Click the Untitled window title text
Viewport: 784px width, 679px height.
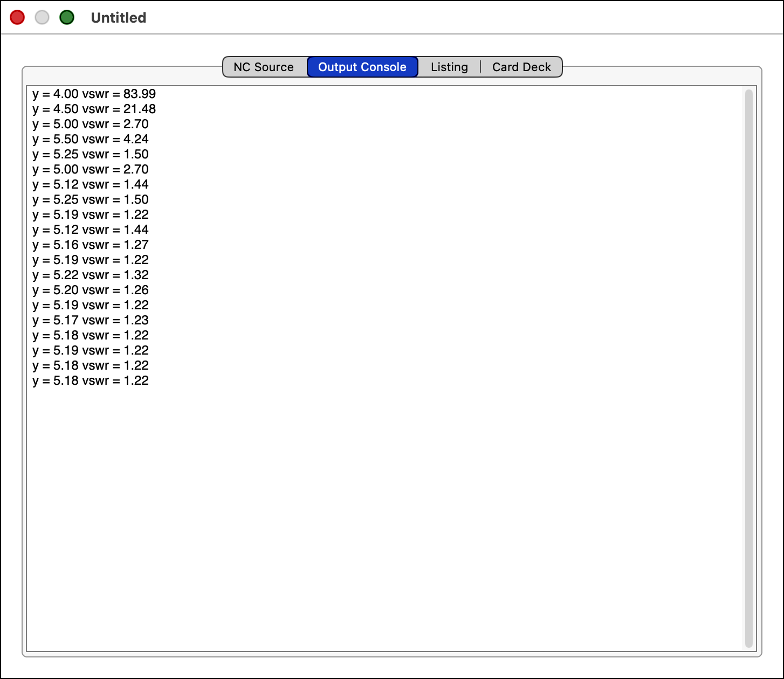point(118,18)
